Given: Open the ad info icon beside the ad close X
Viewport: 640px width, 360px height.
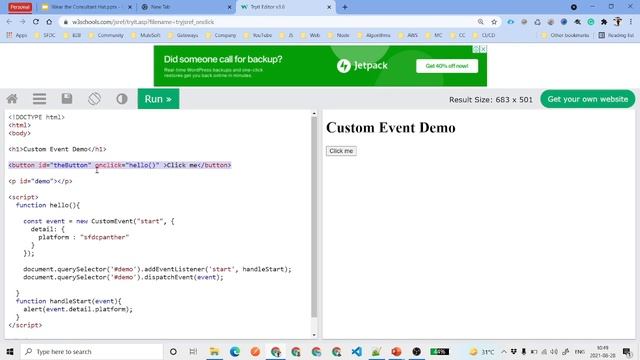Looking at the screenshot, I should pos(476,49).
